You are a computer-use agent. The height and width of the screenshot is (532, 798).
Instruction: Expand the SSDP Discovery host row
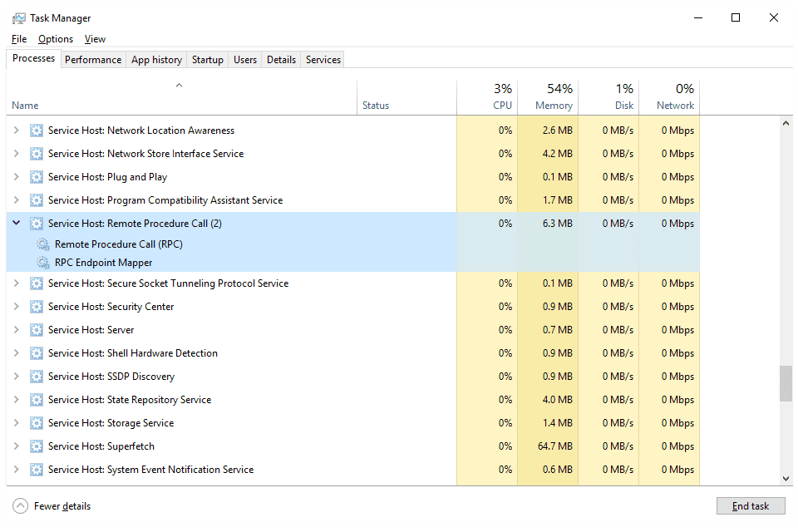tap(16, 377)
